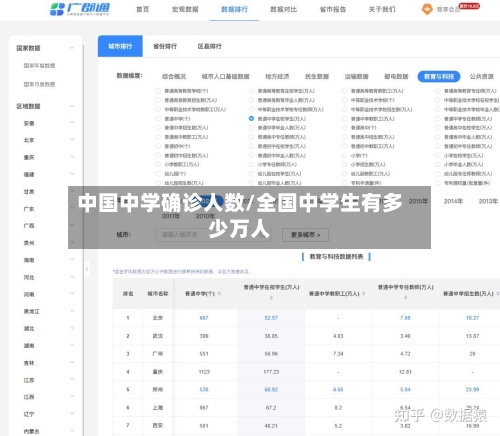Click the 177.23 value in the 重庆 row

tap(271, 372)
